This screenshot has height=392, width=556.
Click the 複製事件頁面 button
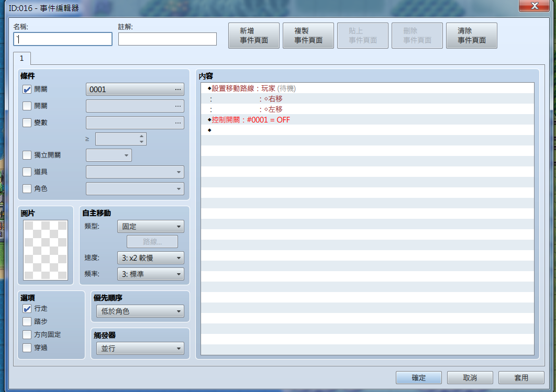(308, 36)
